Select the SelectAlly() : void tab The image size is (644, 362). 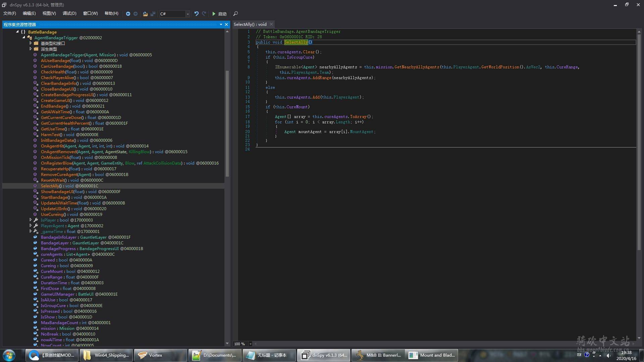coord(250,24)
